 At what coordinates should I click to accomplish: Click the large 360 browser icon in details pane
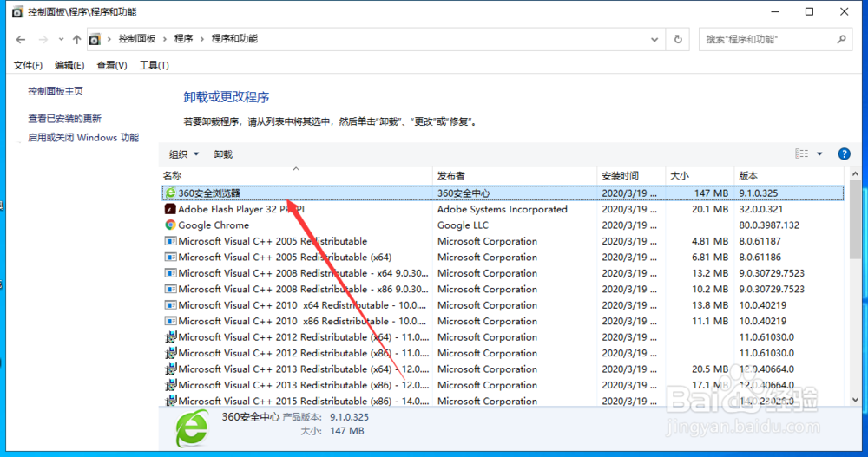tap(192, 428)
